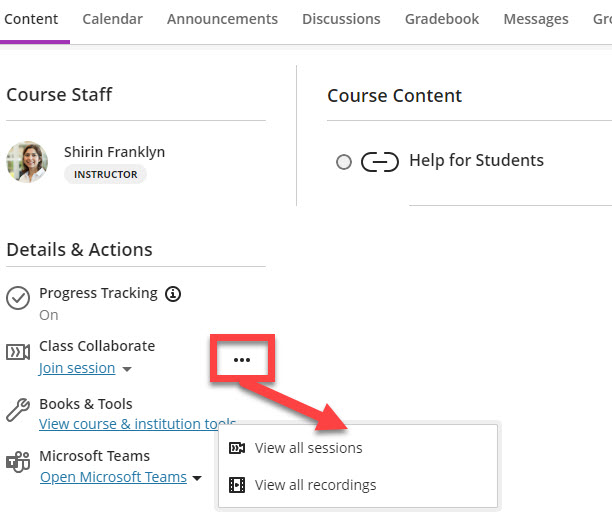Click the Class Collaborate camera icon
The image size is (612, 516).
(x=18, y=352)
